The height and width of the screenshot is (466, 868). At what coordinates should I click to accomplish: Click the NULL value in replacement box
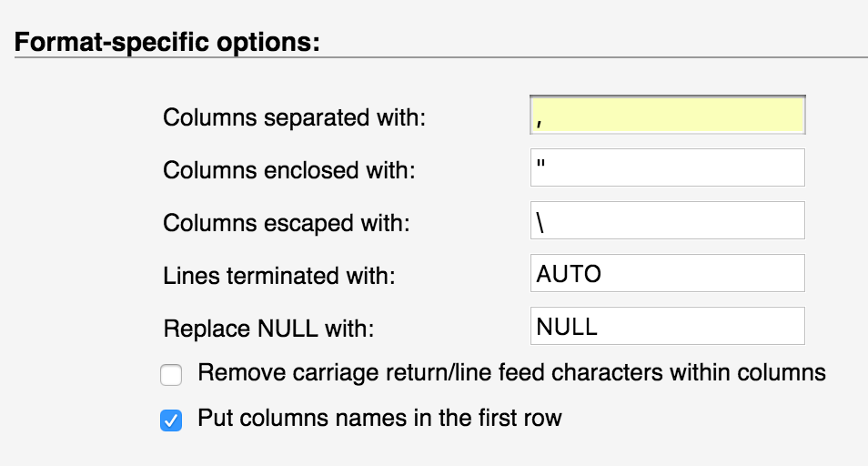567,327
